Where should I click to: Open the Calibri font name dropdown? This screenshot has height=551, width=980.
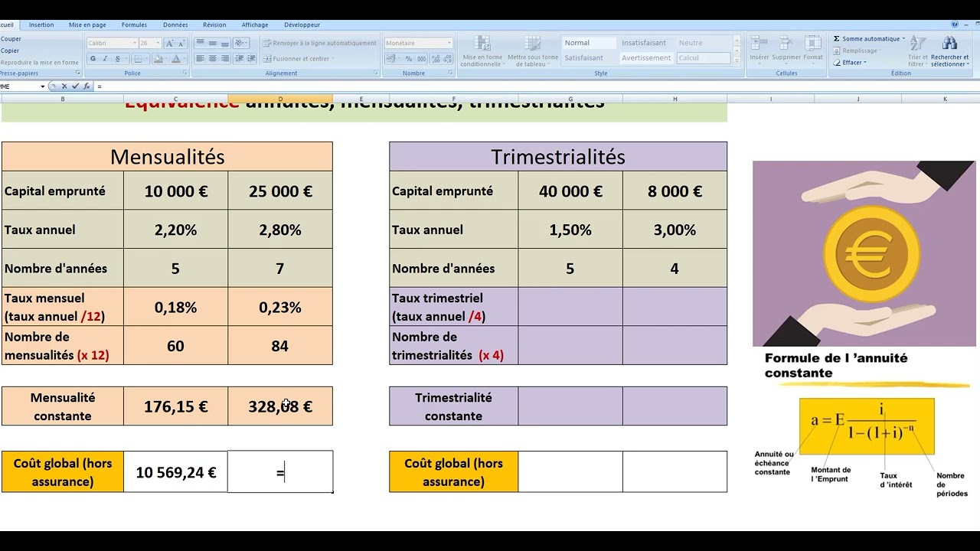click(135, 43)
